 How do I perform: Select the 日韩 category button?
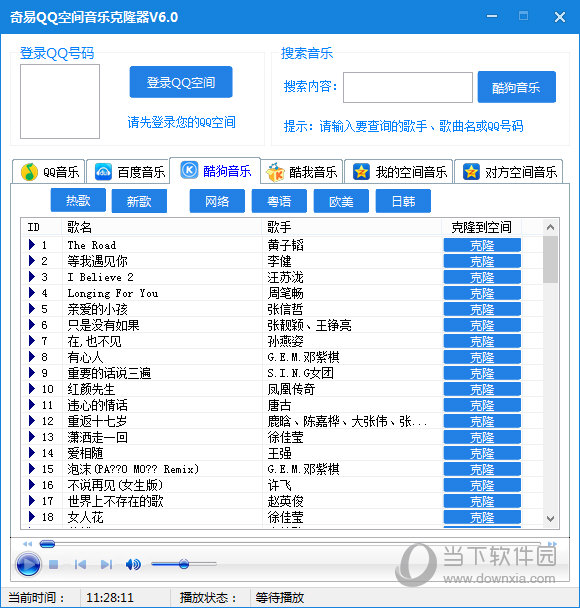(x=403, y=201)
